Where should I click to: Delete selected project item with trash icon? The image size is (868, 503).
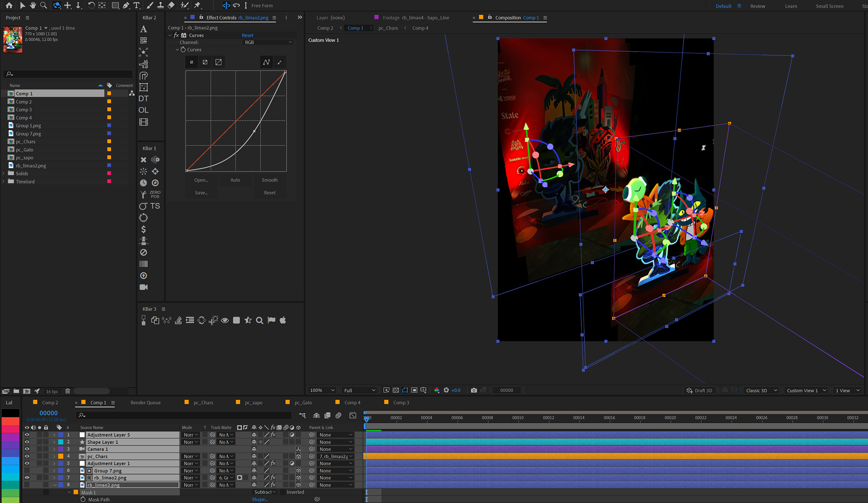click(x=68, y=391)
